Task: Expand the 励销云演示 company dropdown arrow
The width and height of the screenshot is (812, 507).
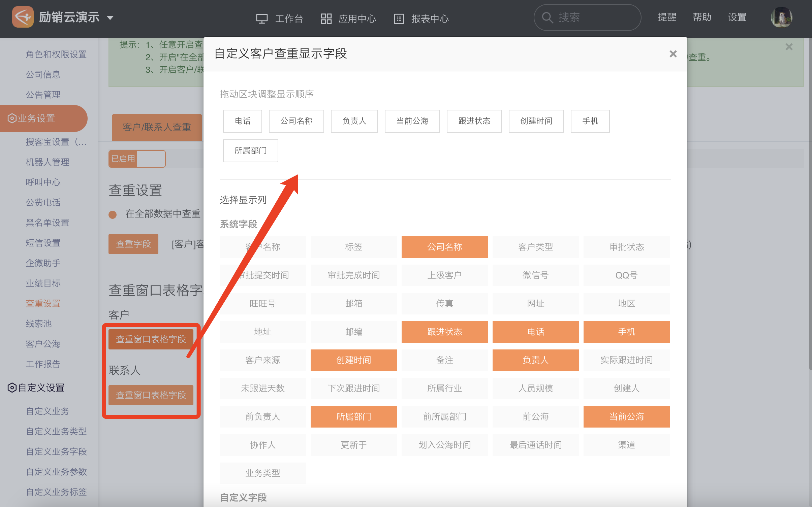Action: [x=110, y=18]
